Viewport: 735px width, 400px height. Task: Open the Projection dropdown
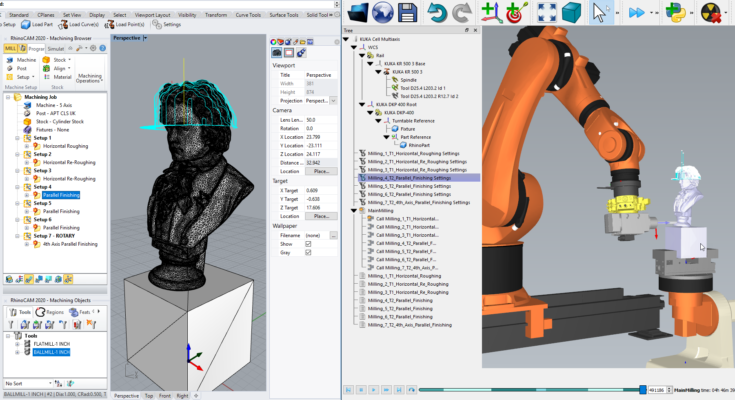(333, 101)
